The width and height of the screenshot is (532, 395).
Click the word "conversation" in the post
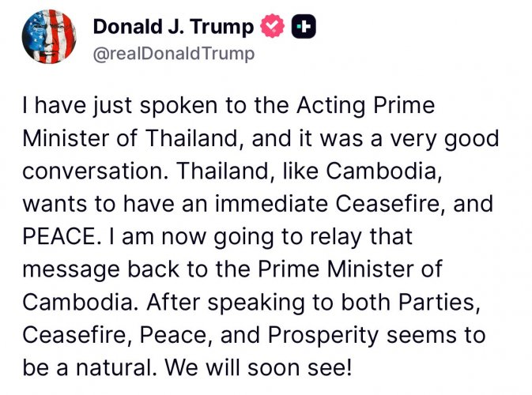[x=86, y=172]
